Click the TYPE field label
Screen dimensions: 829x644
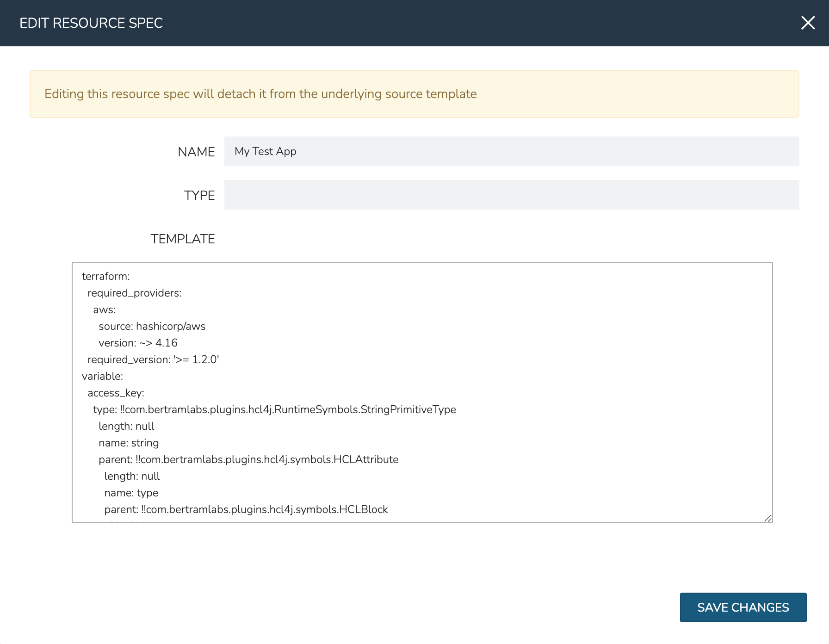click(199, 195)
